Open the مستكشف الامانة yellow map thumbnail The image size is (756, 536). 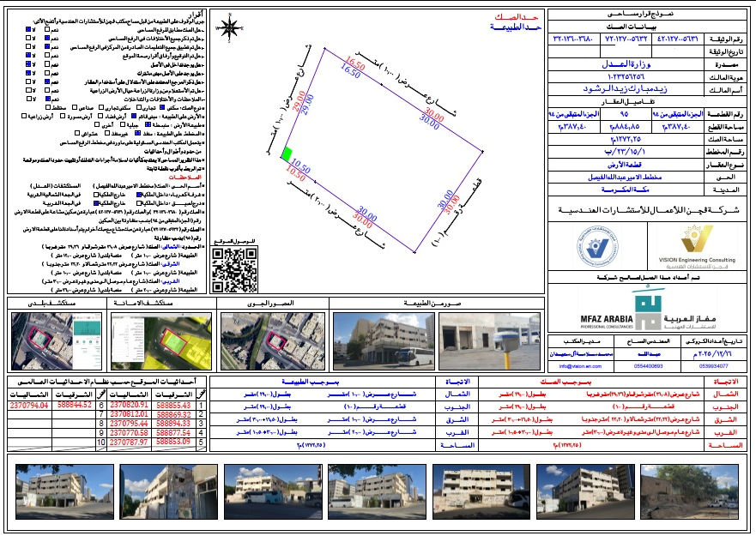click(x=161, y=341)
